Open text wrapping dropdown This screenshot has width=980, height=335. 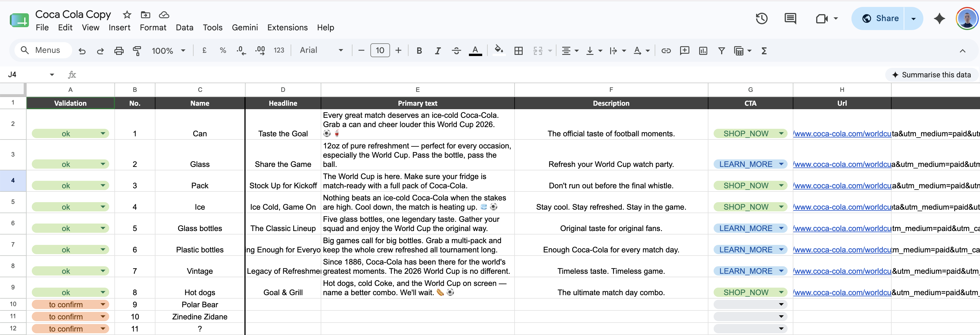(617, 51)
